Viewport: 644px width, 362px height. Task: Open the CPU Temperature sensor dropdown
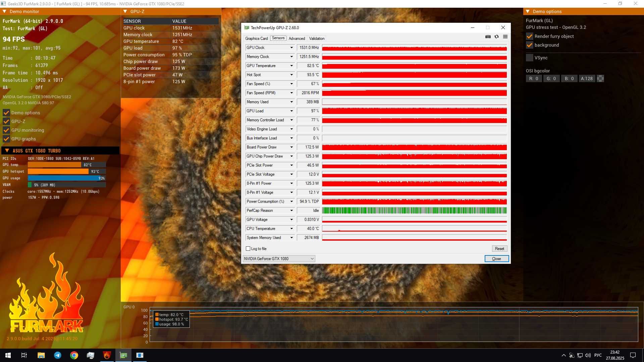point(291,229)
